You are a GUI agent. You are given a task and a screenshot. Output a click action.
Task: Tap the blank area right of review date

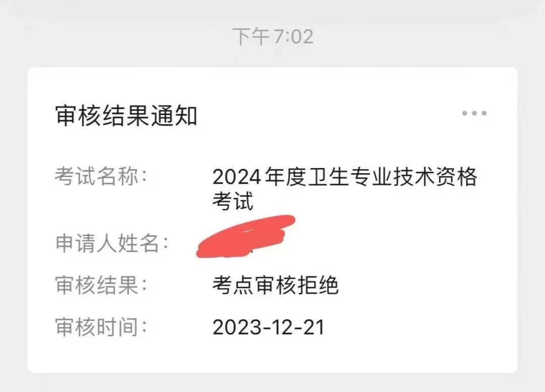click(417, 327)
